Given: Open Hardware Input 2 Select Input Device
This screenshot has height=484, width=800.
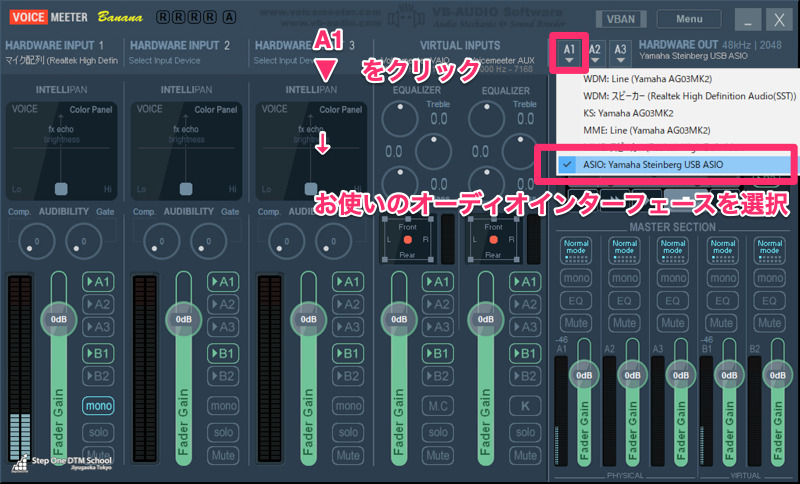Looking at the screenshot, I should (x=164, y=61).
